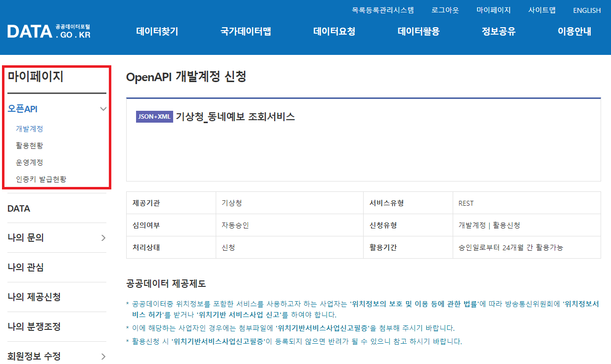The image size is (611, 364).
Task: Click the 활용기간 label cell
Action: (x=408, y=247)
